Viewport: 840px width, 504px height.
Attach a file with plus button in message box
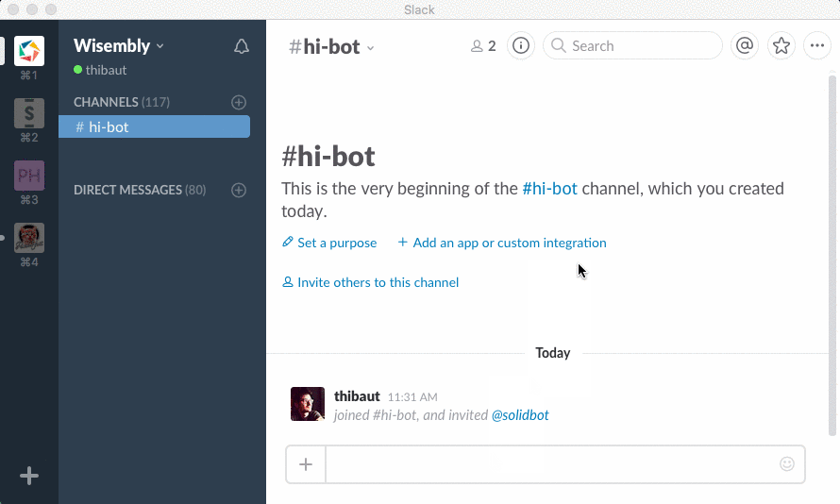tap(306, 464)
